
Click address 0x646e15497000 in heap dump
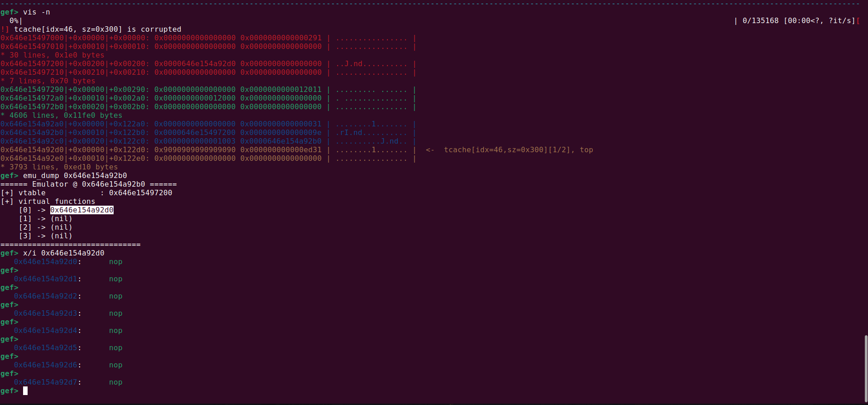click(x=32, y=38)
